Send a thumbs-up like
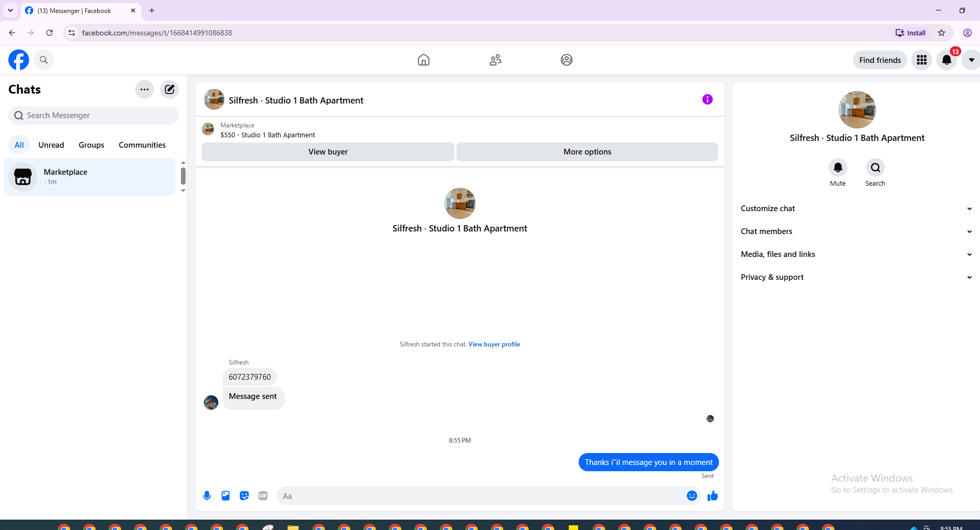Viewport: 980px width, 530px height. (713, 496)
